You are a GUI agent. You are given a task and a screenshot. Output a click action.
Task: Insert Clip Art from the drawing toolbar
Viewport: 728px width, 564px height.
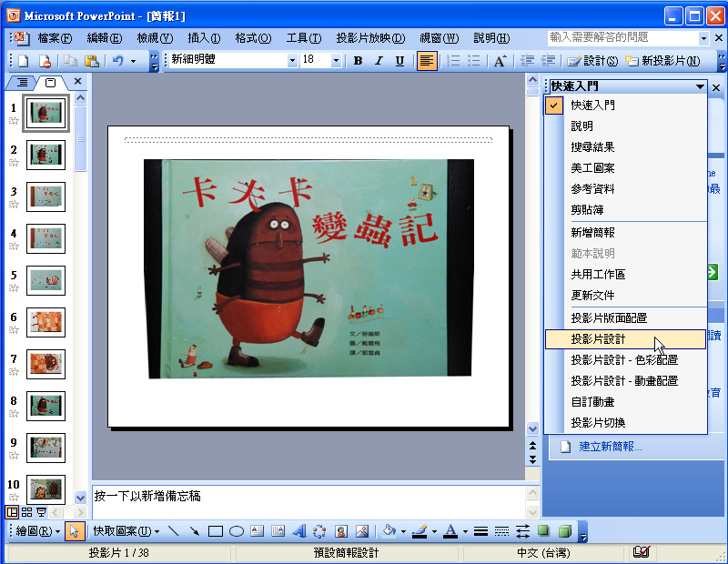pos(341,531)
